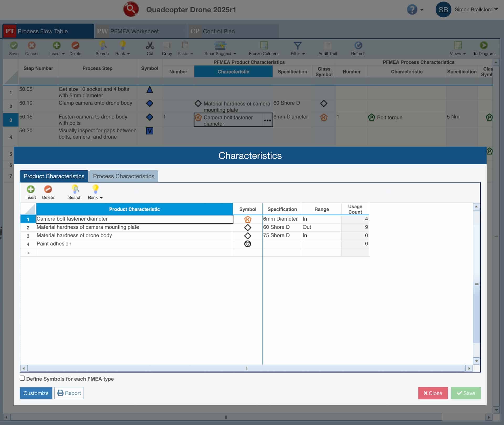The image size is (504, 425).
Task: Generate a Report of characteristics
Action: (x=69, y=393)
